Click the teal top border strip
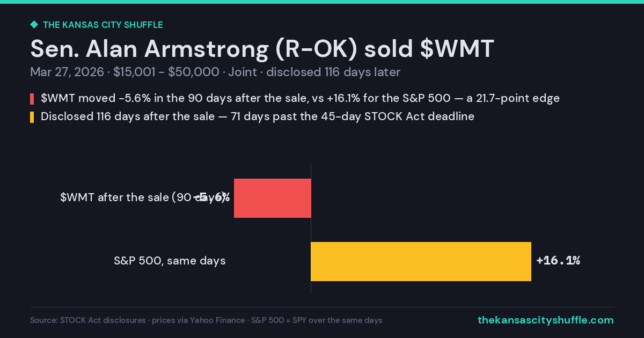 (322, 2)
